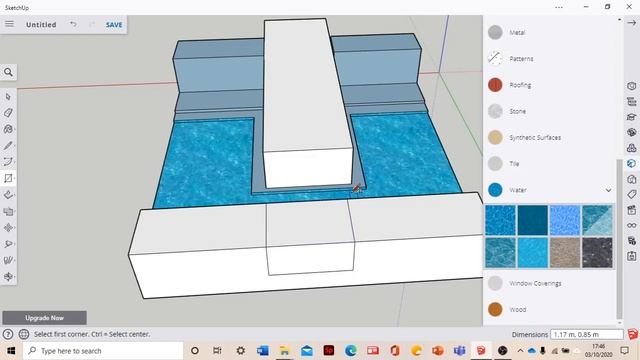Pick the bright cyan water swatch

coord(533,253)
